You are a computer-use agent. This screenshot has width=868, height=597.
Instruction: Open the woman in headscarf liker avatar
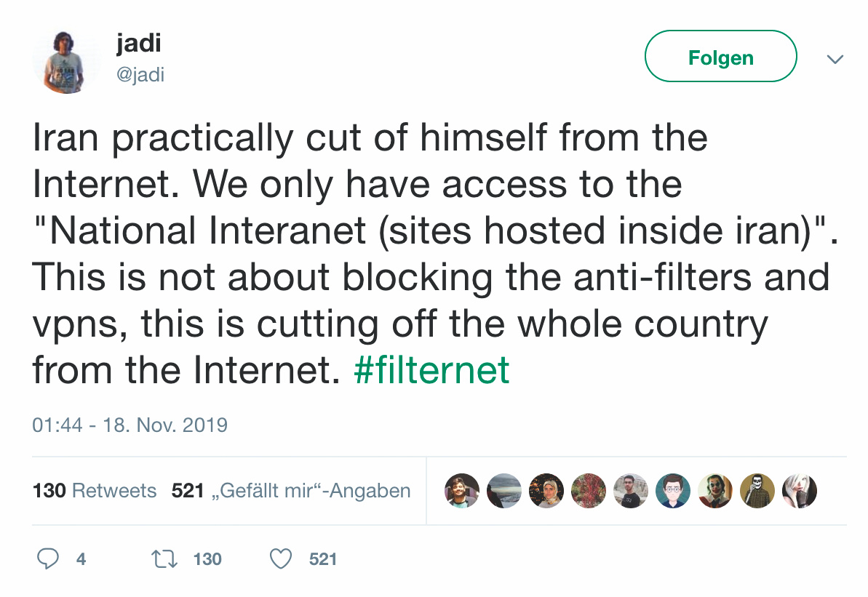(x=546, y=491)
